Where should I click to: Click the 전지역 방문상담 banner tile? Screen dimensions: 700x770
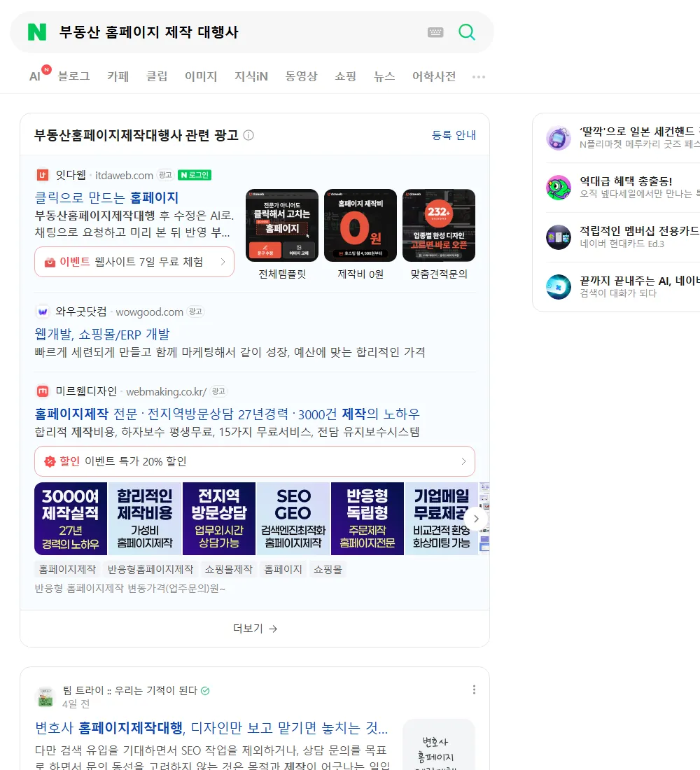[219, 519]
